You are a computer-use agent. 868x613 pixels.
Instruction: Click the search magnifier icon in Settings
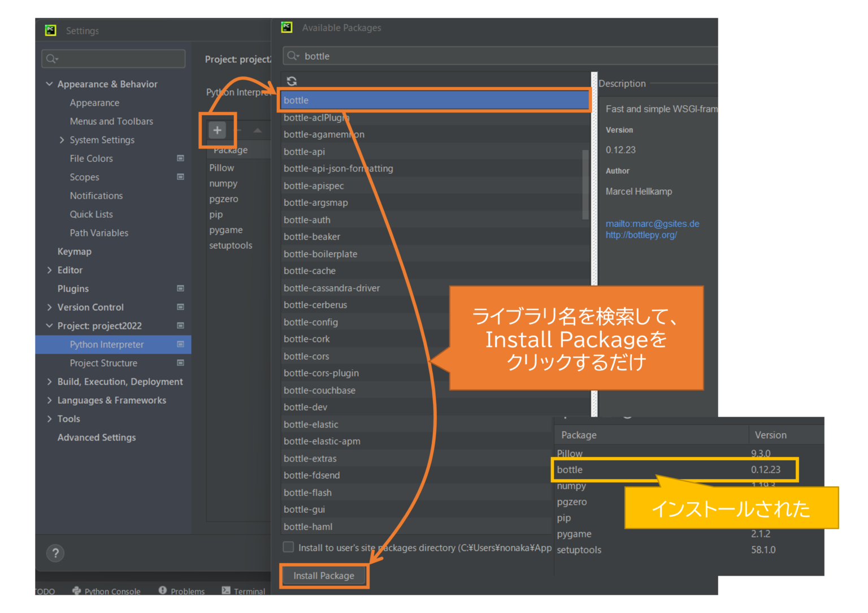(52, 59)
